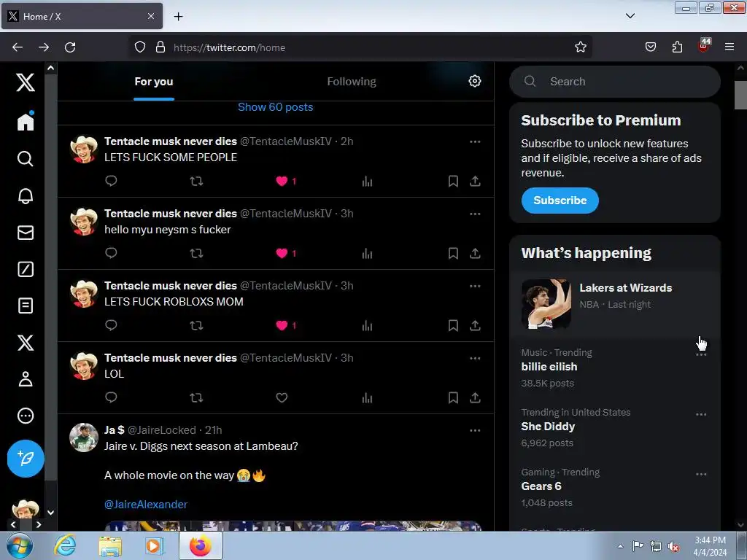Save page to Pocket icon
This screenshot has height=560, width=747.
coord(650,47)
